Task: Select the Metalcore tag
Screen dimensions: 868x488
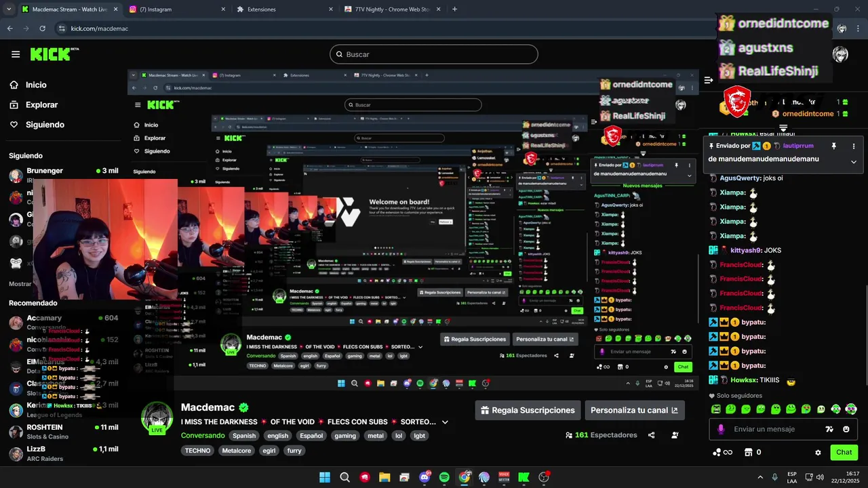Action: tap(237, 451)
